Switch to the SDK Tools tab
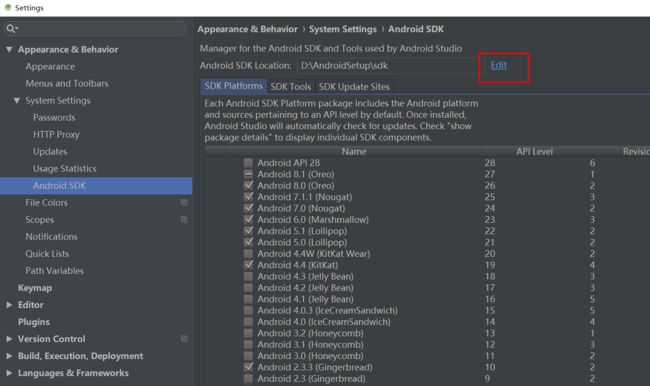 [291, 86]
